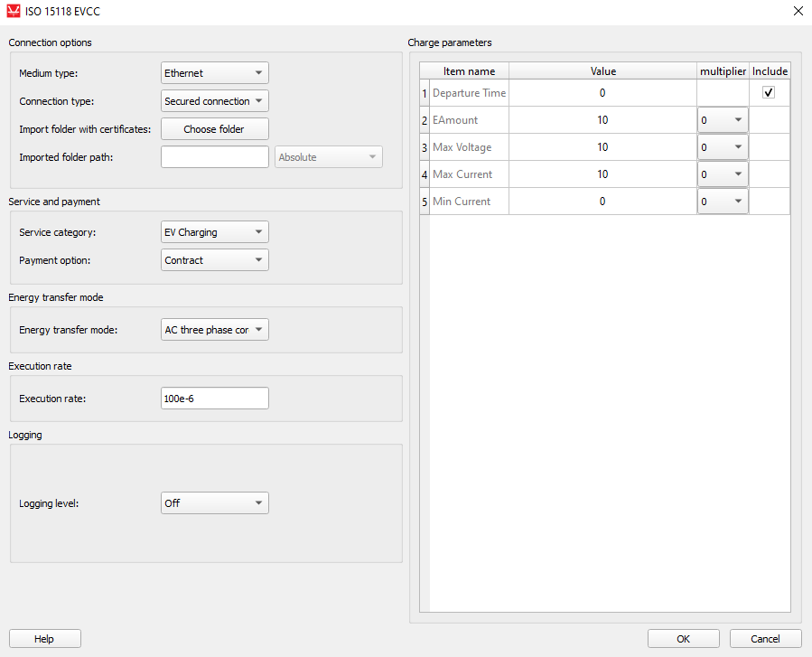The image size is (812, 657).
Task: Expand the Service category dropdown
Action: (x=214, y=232)
